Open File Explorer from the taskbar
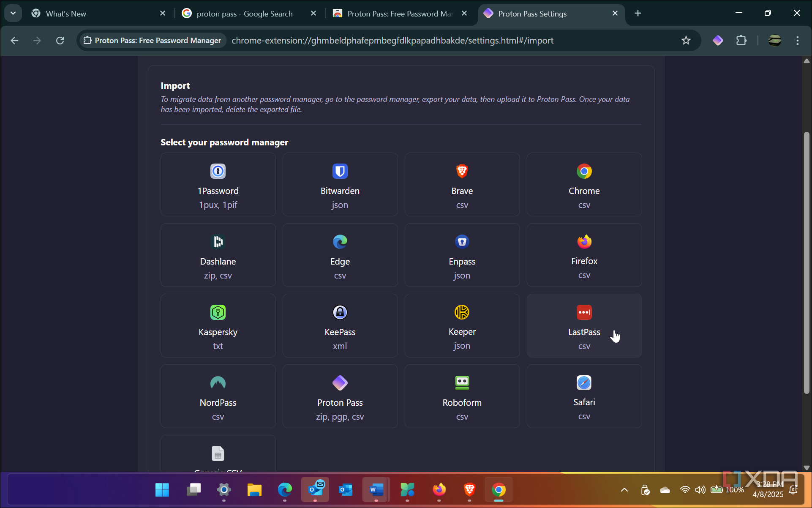 click(254, 490)
